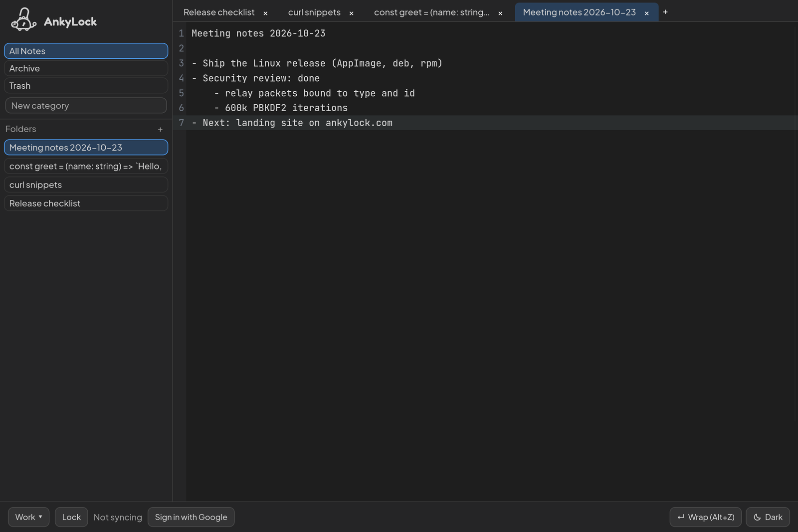
Task: Switch to the Release checklist tab
Action: (x=219, y=12)
